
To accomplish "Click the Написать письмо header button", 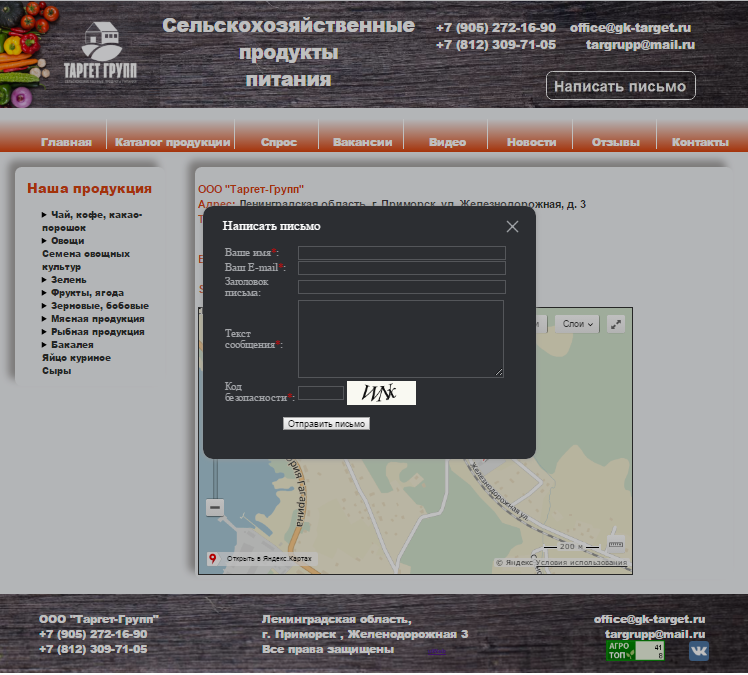I will (x=621, y=86).
